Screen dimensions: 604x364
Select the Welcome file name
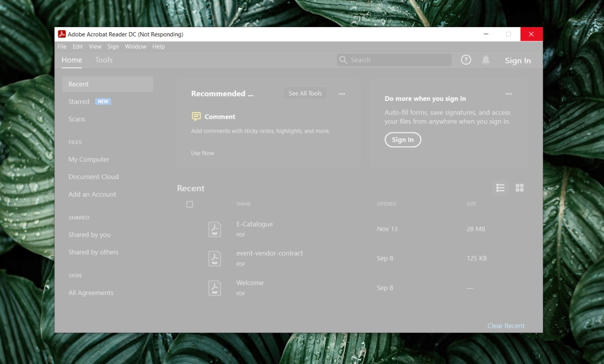point(250,283)
